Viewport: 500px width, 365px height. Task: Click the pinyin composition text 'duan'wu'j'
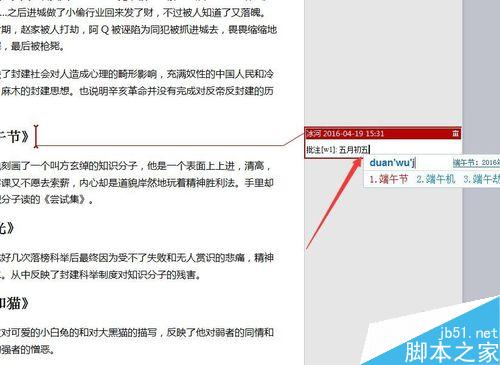coord(392,163)
